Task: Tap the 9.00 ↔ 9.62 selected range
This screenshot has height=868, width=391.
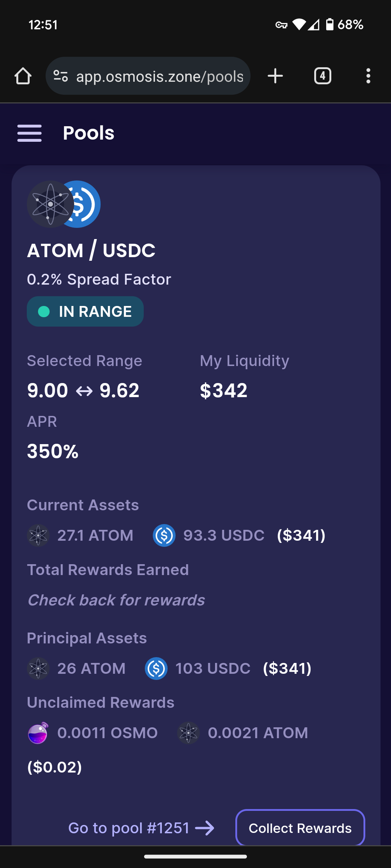Action: pyautogui.click(x=83, y=391)
